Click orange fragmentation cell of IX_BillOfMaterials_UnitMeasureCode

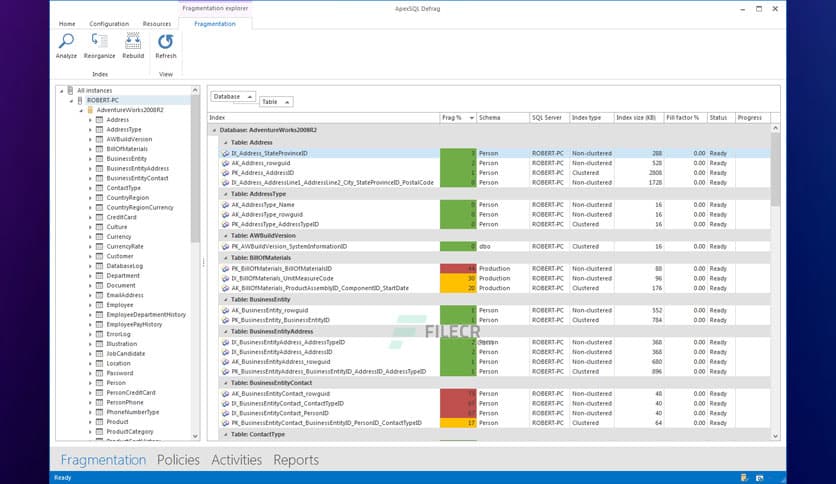point(458,278)
